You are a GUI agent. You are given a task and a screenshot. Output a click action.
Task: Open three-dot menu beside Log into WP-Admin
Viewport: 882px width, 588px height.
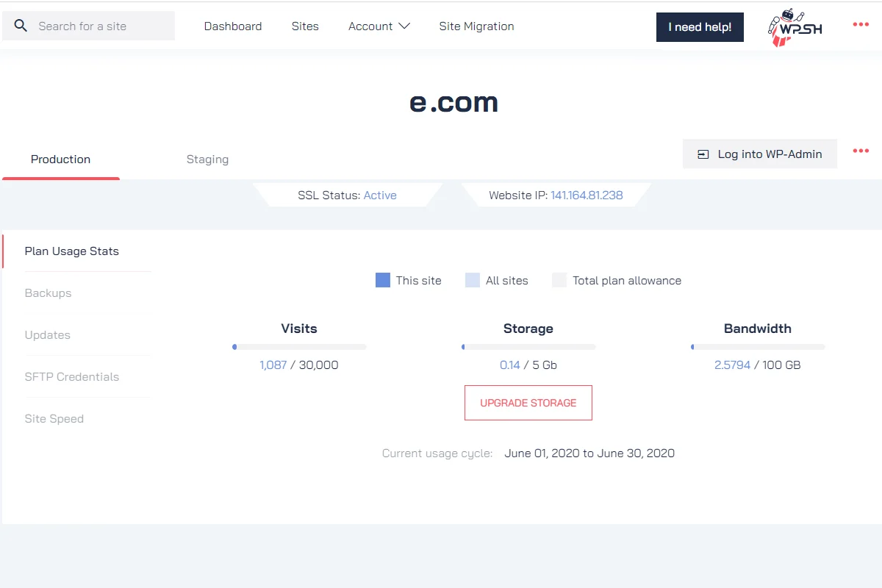click(860, 151)
